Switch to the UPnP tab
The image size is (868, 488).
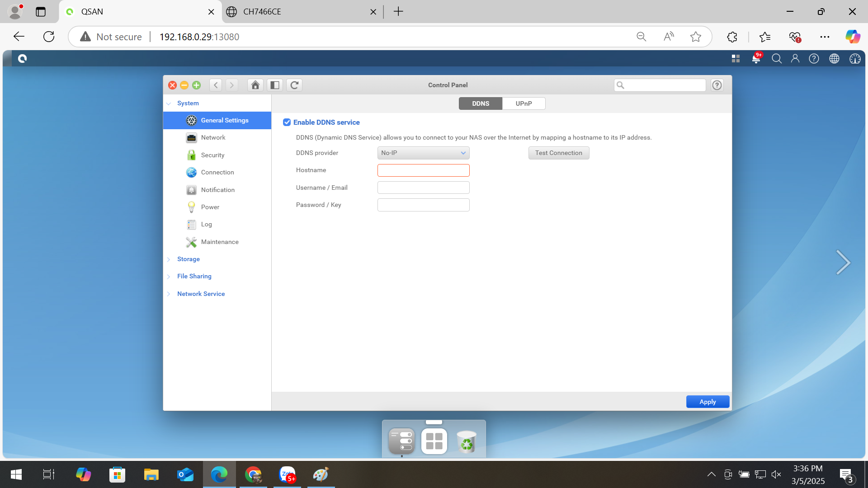point(524,103)
